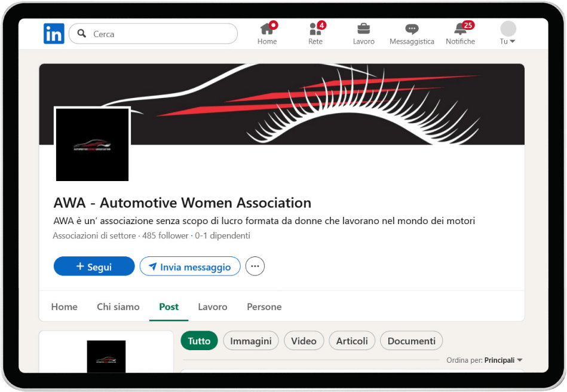This screenshot has height=392, width=567.
Task: Select the Tutto filter chip
Action: point(199,341)
